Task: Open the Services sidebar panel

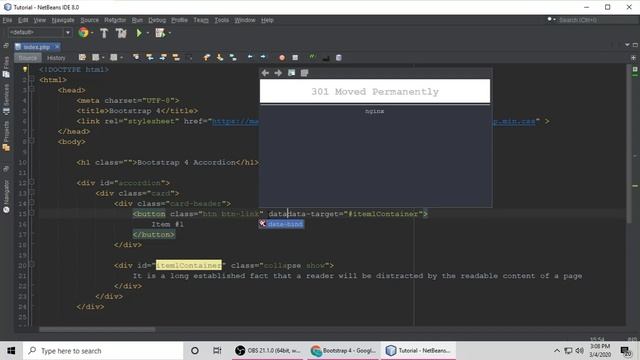Action: (x=6, y=99)
